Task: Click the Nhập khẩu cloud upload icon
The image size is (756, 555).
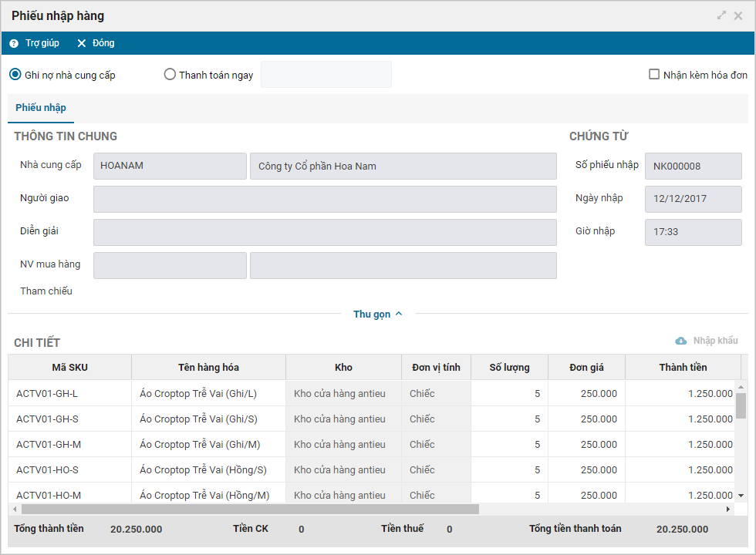Action: click(x=680, y=341)
